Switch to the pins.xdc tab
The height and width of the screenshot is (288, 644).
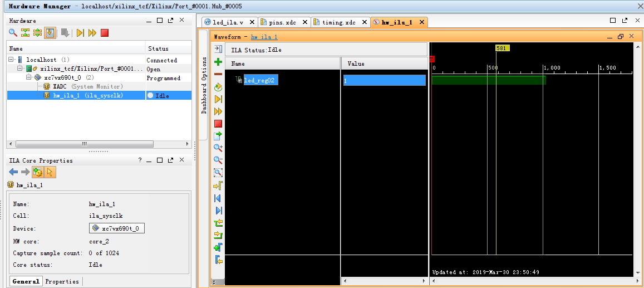283,22
